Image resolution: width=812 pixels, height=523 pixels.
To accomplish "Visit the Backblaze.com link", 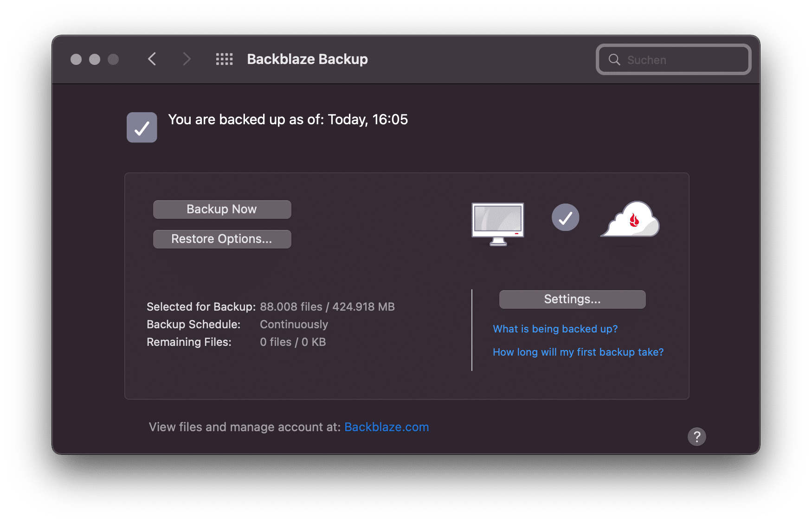I will 387,427.
